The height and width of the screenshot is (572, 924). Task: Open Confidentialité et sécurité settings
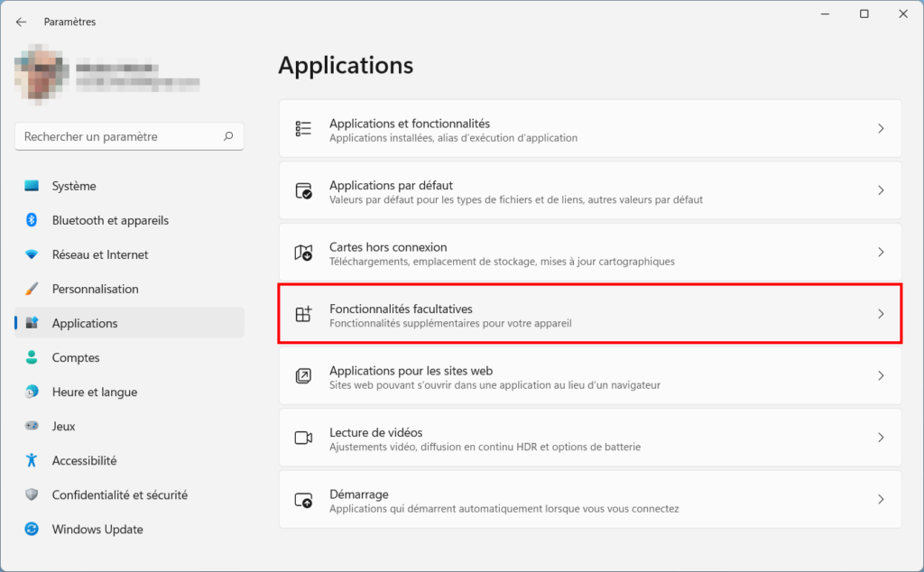[x=129, y=494]
